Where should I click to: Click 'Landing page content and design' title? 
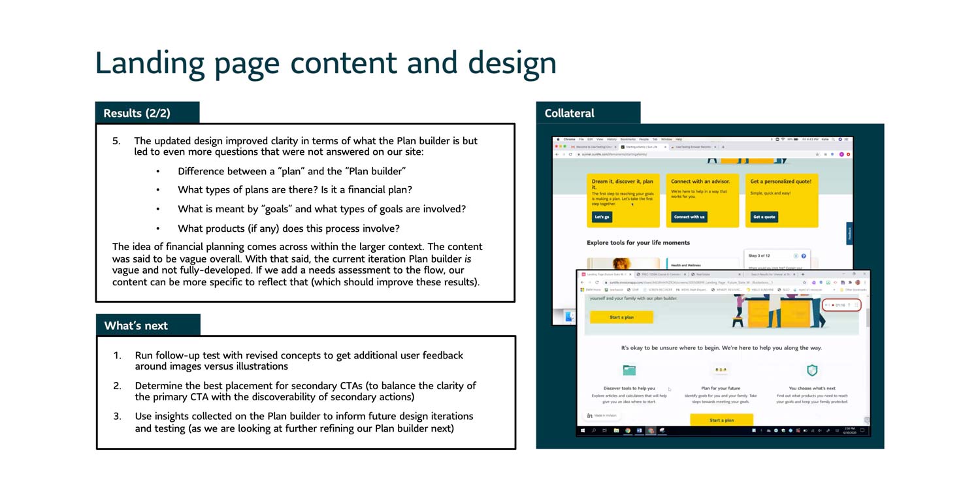tap(325, 63)
